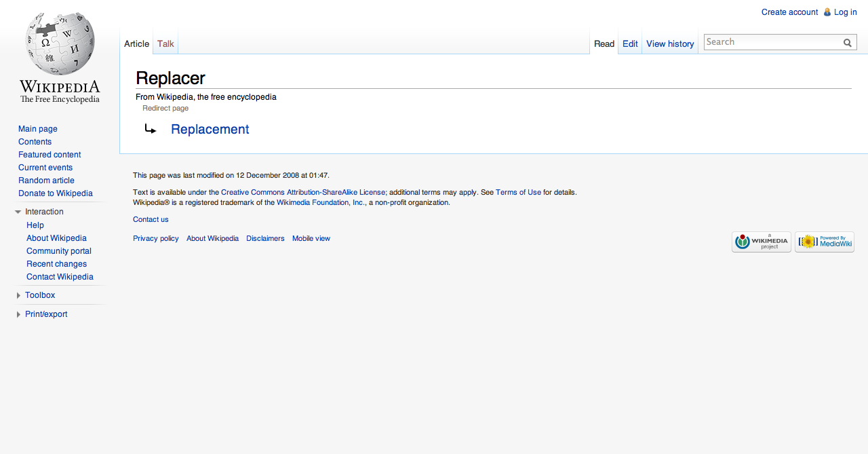Visit the Community portal
Viewport: 868px width, 454px height.
point(59,251)
